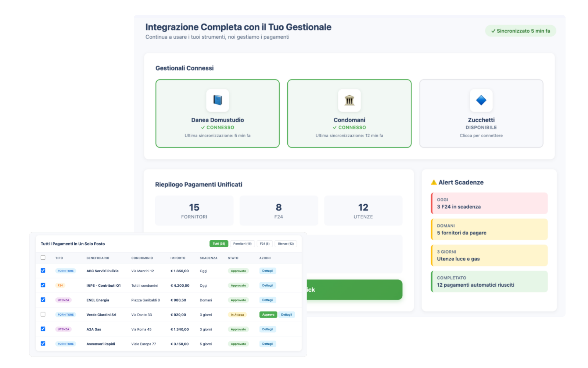Switch to the Fornitori (15) filter tab

pyautogui.click(x=242, y=244)
